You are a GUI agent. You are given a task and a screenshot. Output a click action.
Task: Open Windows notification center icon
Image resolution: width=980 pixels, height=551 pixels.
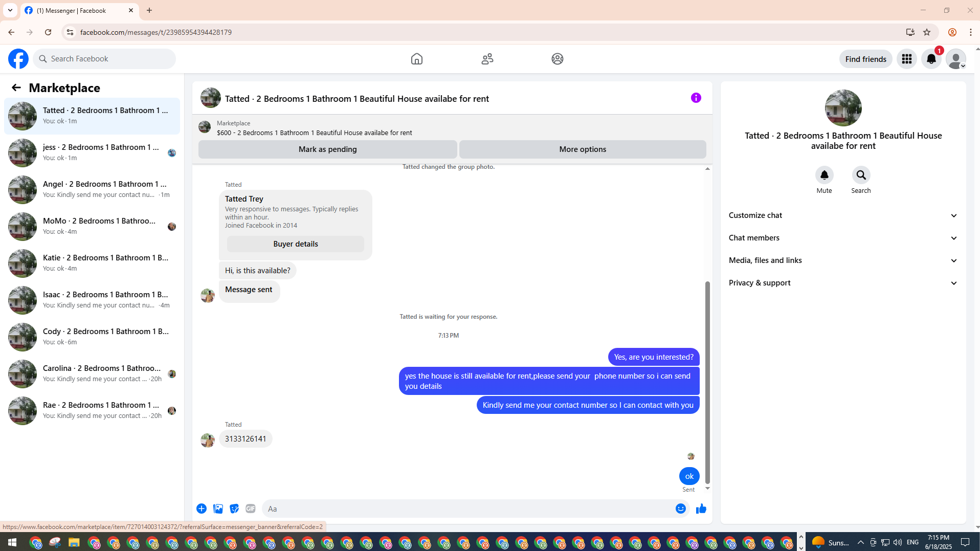[x=966, y=542]
